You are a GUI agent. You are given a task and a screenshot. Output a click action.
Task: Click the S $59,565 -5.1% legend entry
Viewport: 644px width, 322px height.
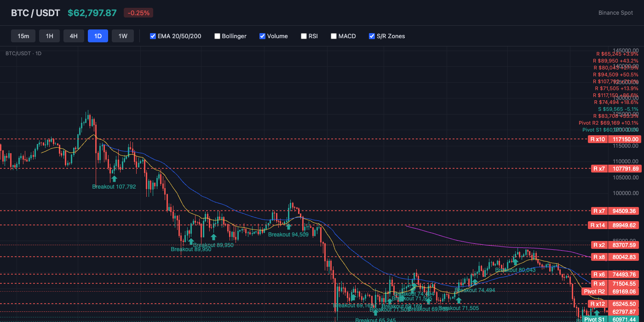(x=618, y=109)
